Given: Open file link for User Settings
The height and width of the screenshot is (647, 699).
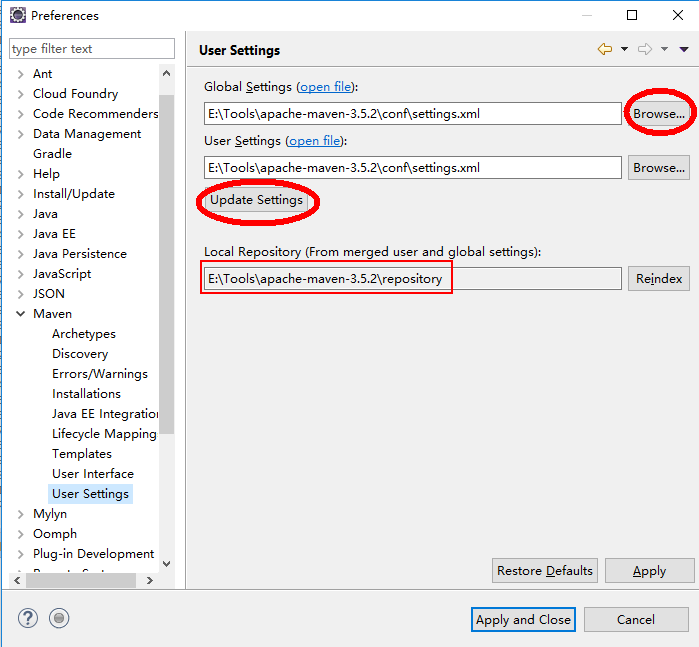Looking at the screenshot, I should pos(315,141).
